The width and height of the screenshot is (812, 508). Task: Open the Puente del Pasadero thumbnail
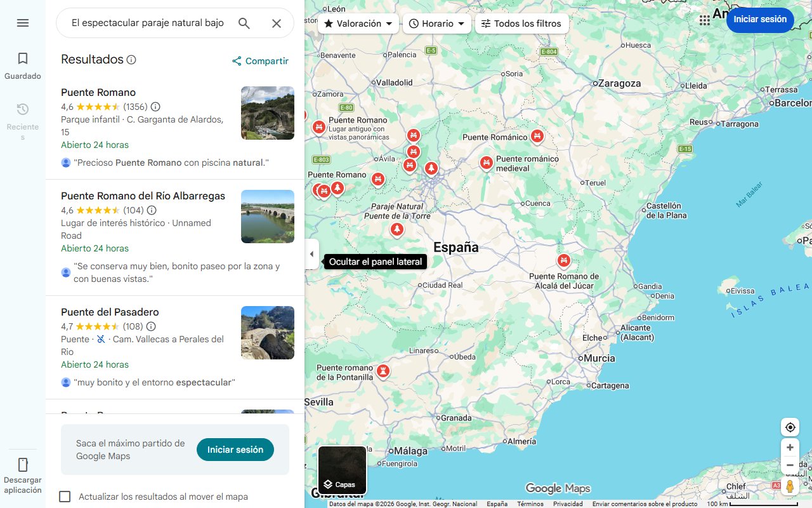[x=267, y=332]
